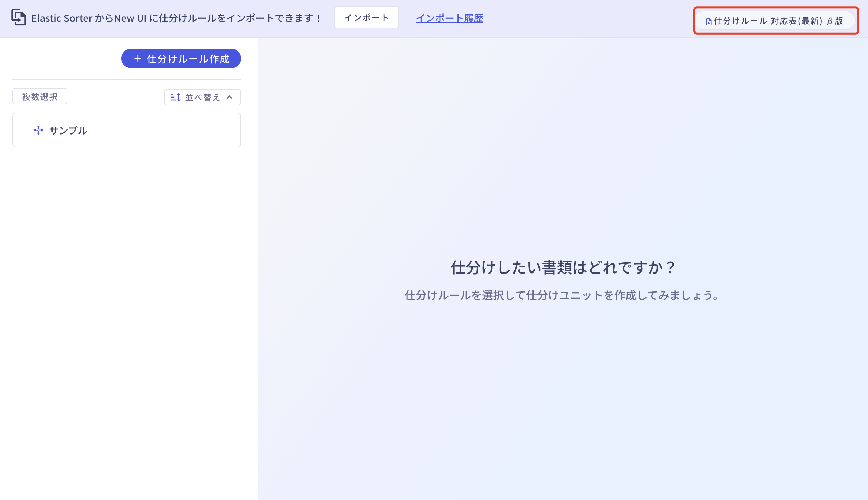The image size is (868, 500).
Task: Select the sort-order icon in 並べ替え button
Action: point(176,97)
